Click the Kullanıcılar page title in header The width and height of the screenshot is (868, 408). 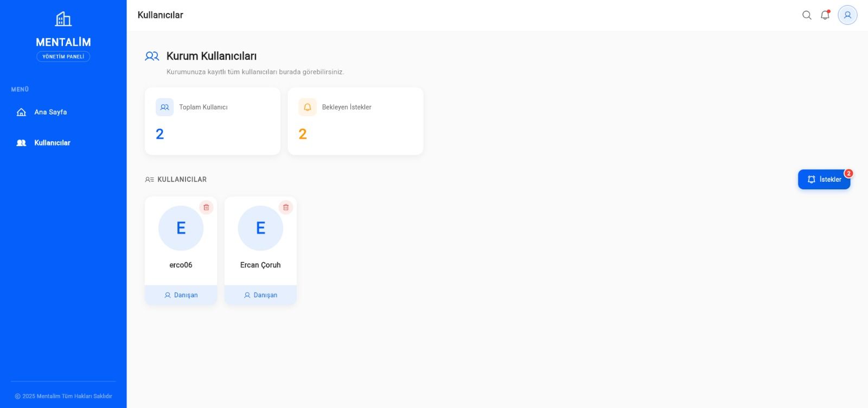point(161,15)
